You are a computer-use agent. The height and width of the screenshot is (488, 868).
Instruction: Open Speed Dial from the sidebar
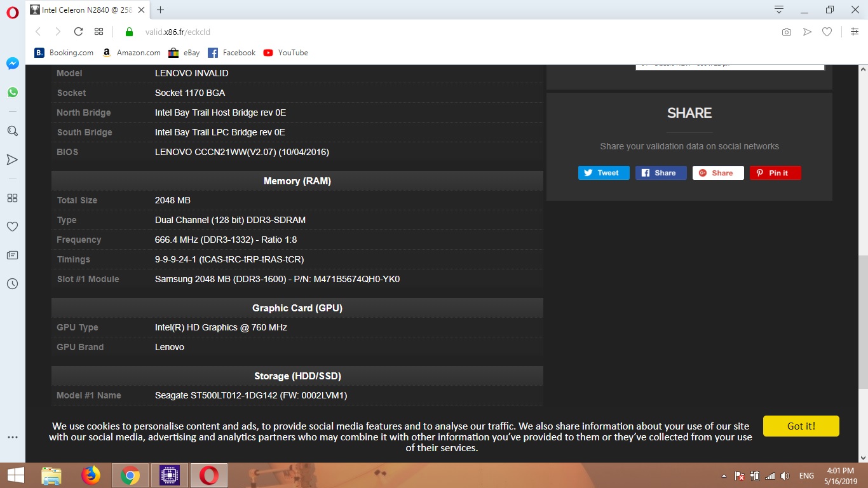coord(12,198)
